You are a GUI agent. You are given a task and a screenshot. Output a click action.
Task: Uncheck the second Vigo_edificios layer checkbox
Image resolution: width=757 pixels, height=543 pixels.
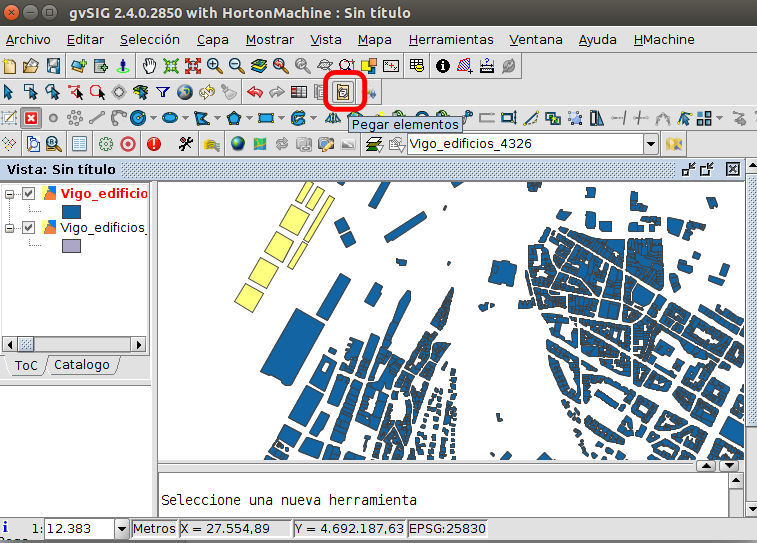(x=29, y=228)
